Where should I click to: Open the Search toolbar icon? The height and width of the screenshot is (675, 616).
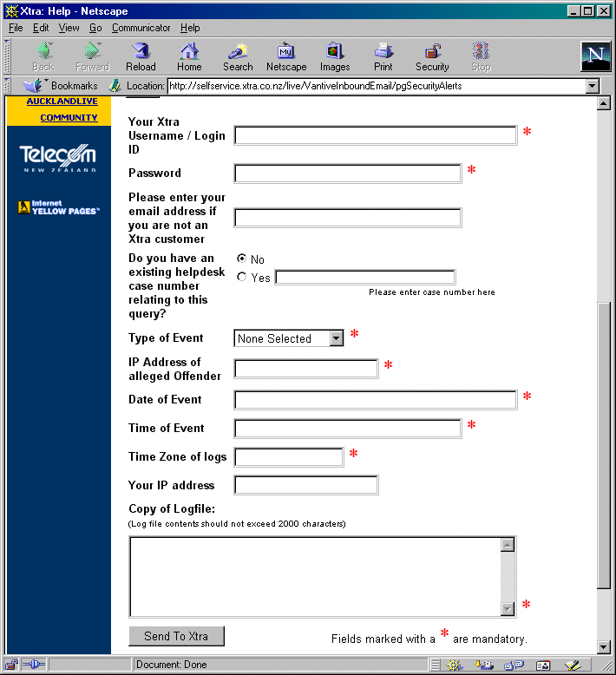pyautogui.click(x=238, y=56)
